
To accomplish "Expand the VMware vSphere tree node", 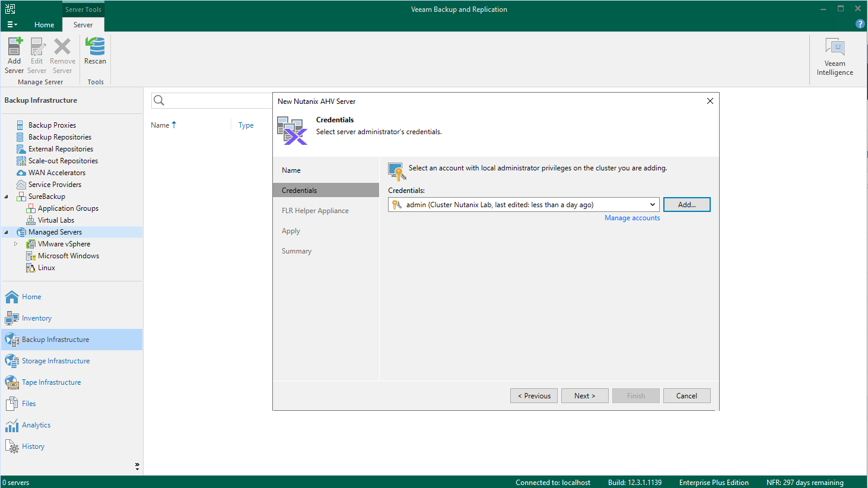I will [16, 244].
